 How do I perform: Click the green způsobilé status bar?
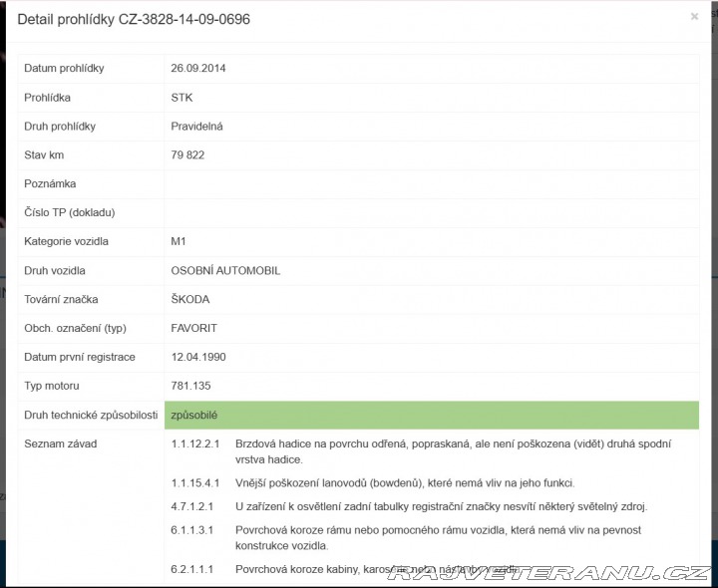(432, 415)
